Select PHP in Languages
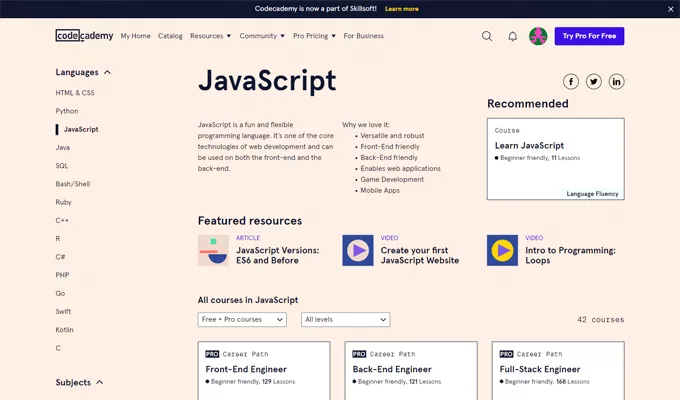This screenshot has height=400, width=680. 62,275
